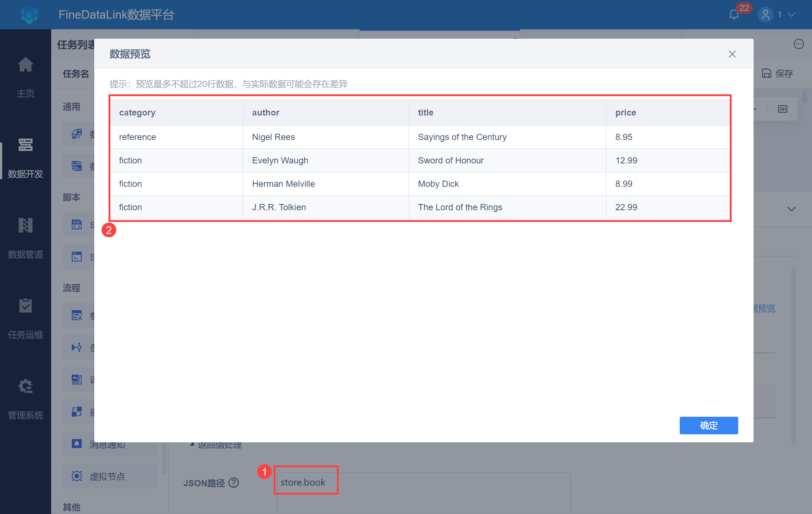The image size is (812, 514).
Task: Click the JSON路径 help question icon
Action: 234,483
